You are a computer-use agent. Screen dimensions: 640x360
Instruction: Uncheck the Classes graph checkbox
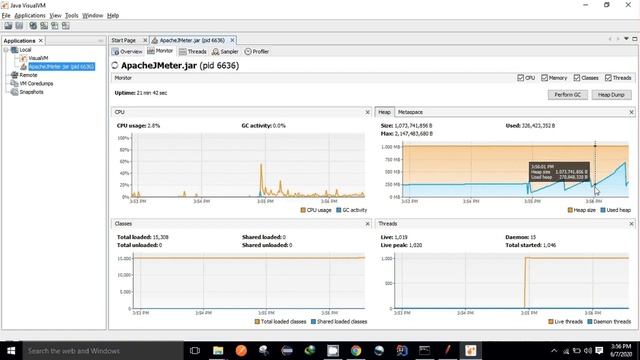coord(577,78)
